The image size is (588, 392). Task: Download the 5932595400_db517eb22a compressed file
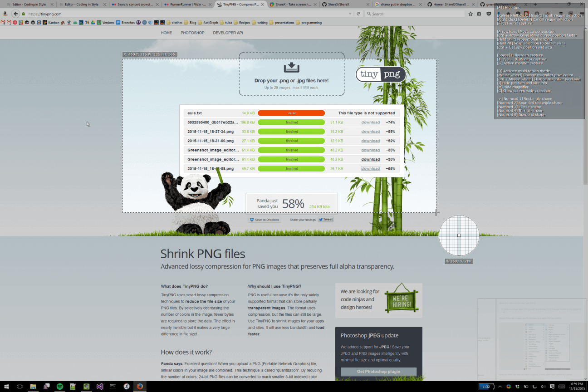[370, 122]
